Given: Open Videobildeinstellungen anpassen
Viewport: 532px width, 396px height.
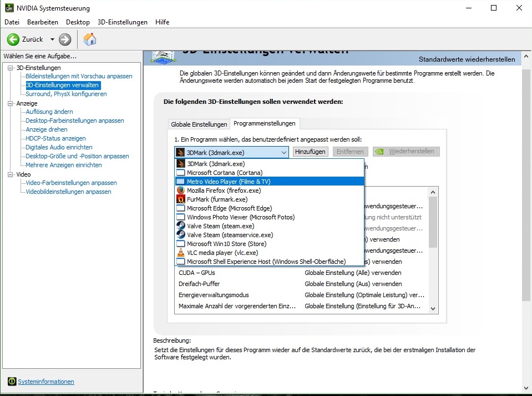Looking at the screenshot, I should point(69,192).
